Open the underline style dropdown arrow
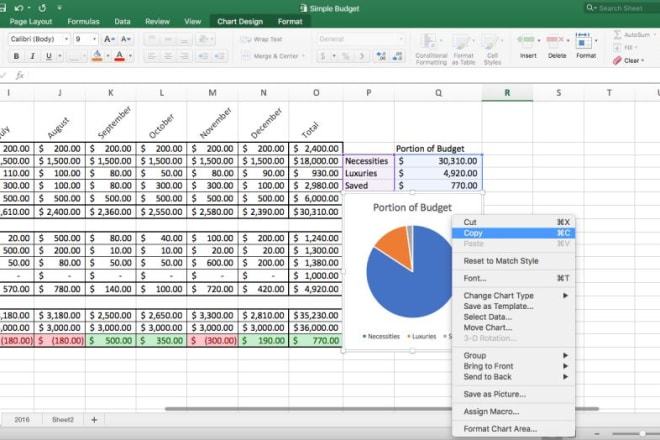Image resolution: width=660 pixels, height=440 pixels. [x=60, y=56]
